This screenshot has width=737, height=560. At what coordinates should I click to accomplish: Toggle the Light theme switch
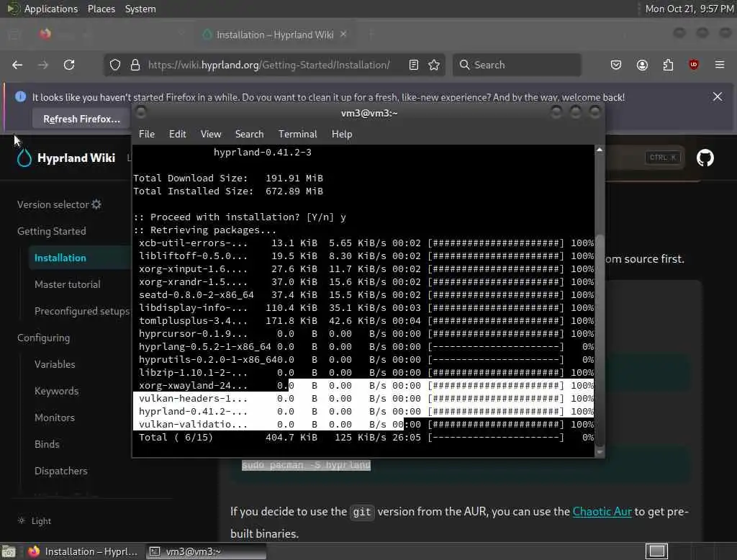tap(35, 521)
